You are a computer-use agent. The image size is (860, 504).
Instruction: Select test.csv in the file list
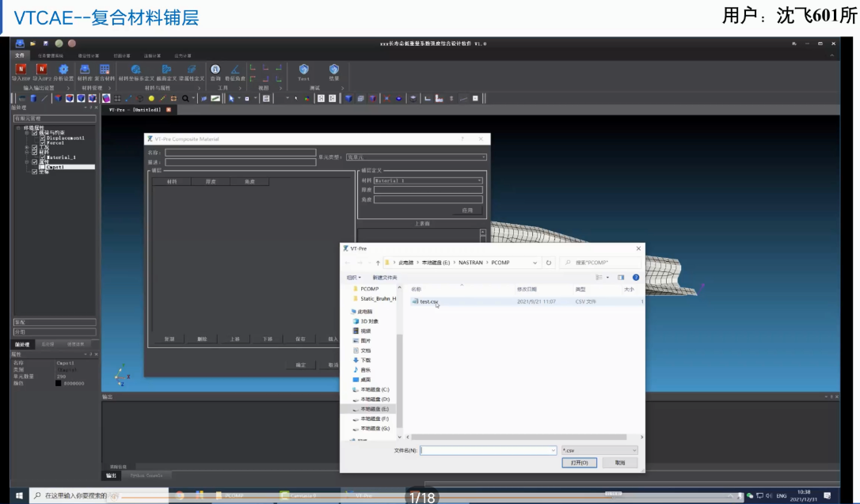pos(428,301)
